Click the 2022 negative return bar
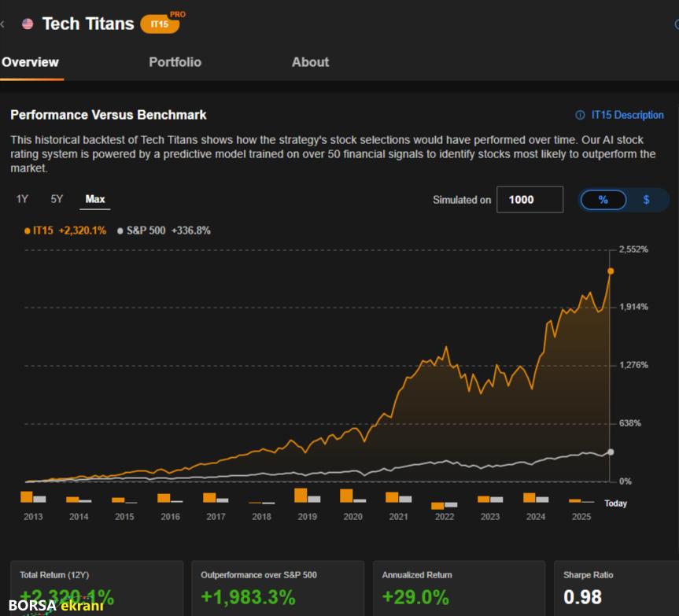Image resolution: width=679 pixels, height=616 pixels. pos(437,506)
